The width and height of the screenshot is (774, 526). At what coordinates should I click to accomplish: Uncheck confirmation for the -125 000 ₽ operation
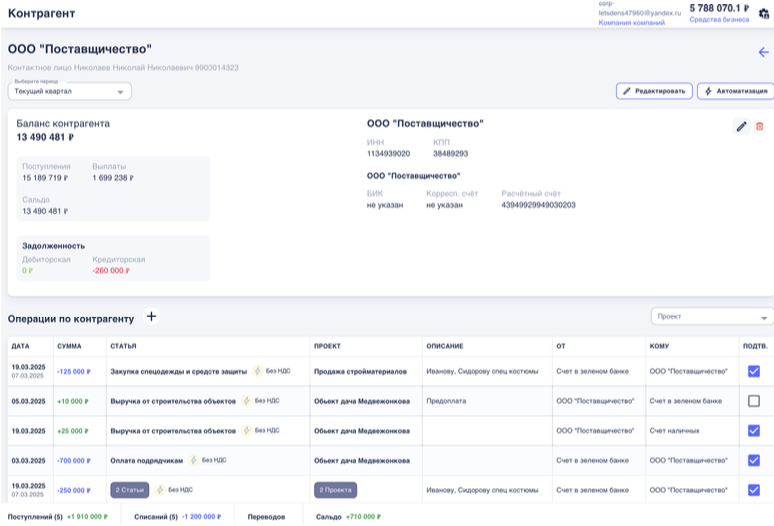click(x=754, y=371)
